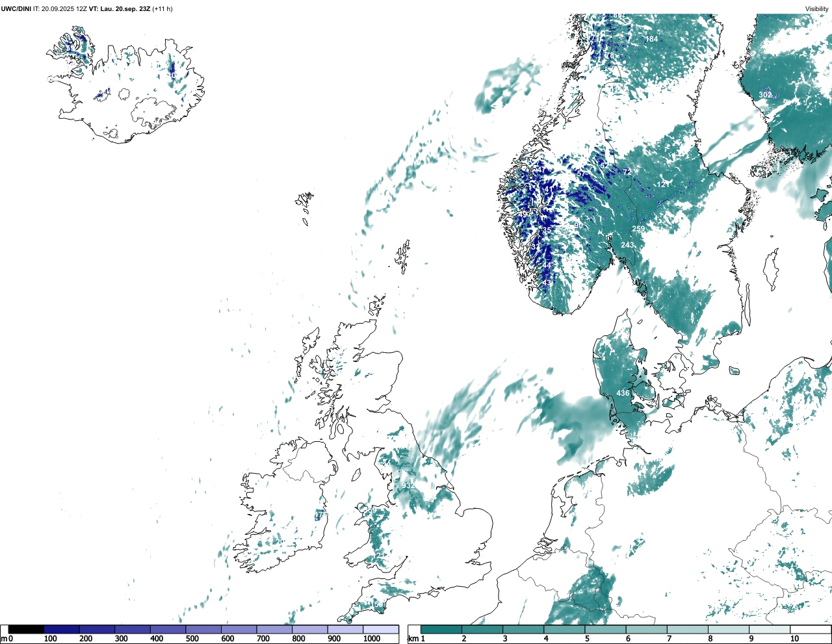The width and height of the screenshot is (832, 644).
Task: Click the '121' visibility value on map
Action: pos(663,185)
